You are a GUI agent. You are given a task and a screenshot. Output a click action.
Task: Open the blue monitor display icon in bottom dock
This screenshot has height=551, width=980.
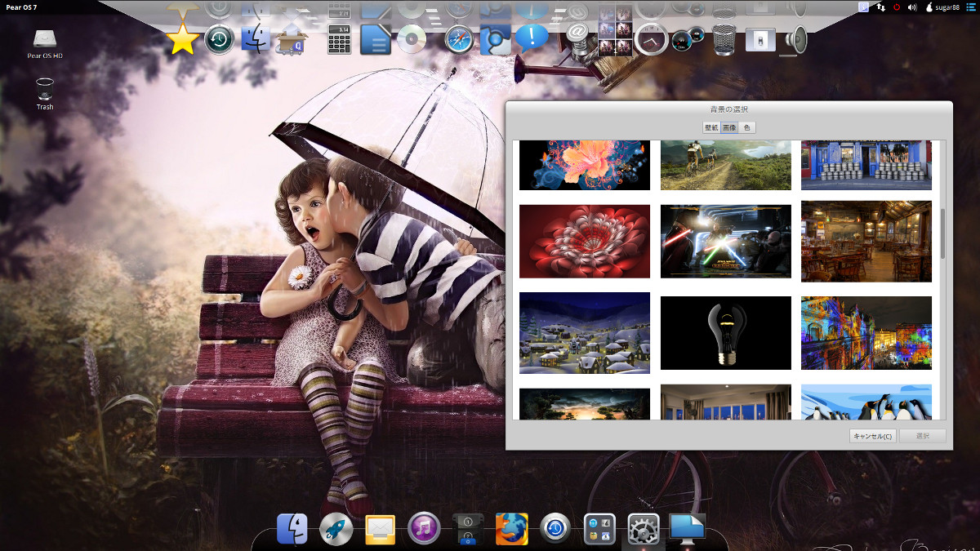coord(688,529)
